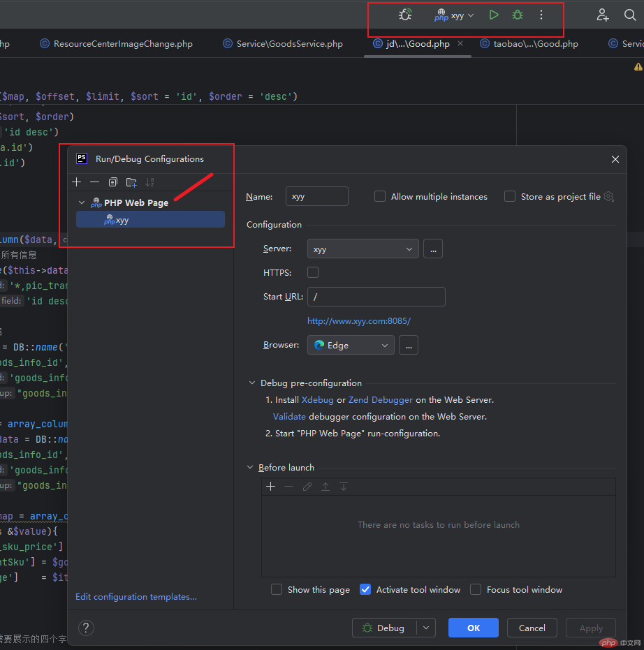
Task: Click the Debug button in the dialog
Action: coord(384,628)
